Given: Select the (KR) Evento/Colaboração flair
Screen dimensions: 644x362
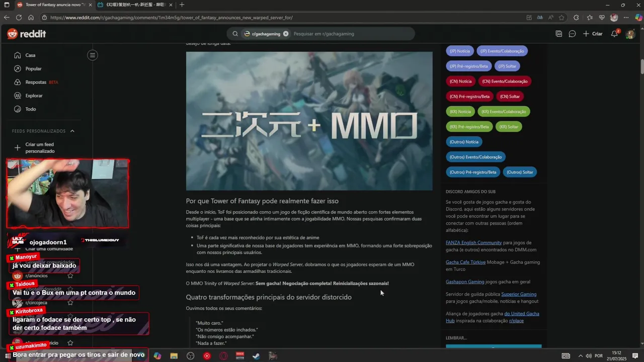Looking at the screenshot, I should click(504, 111).
